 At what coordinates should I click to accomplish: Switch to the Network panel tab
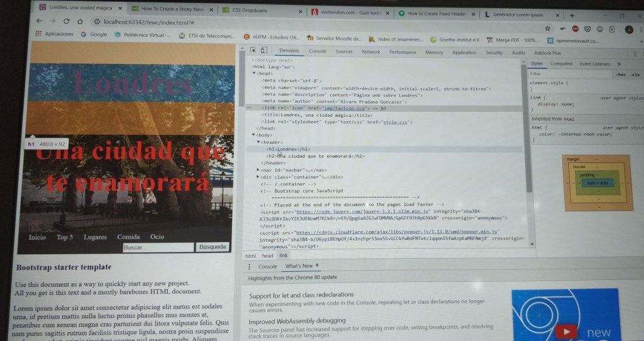click(x=370, y=52)
